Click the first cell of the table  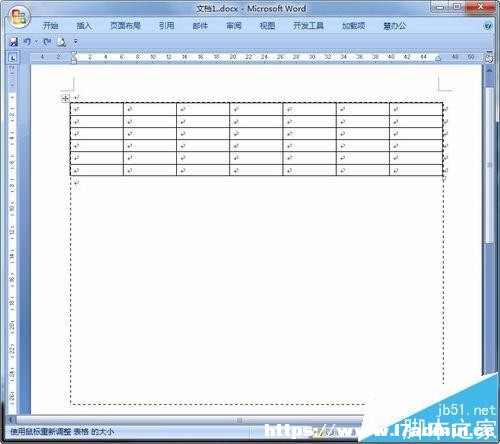click(x=97, y=109)
